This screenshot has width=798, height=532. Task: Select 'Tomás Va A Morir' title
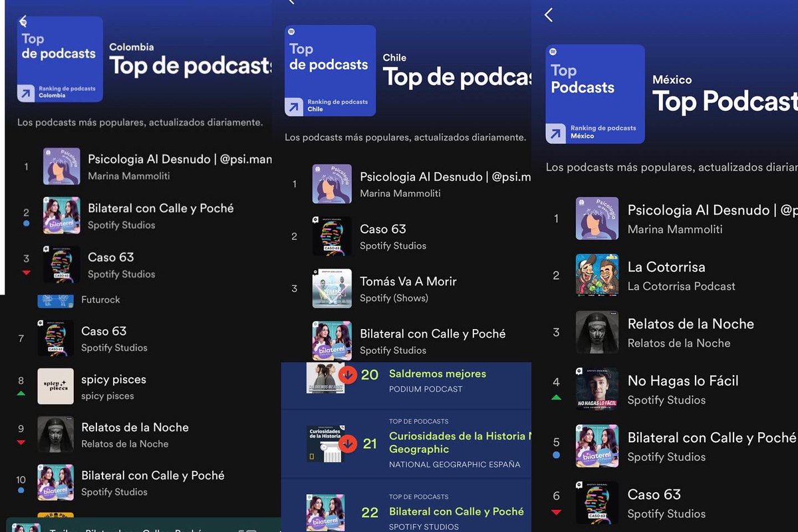coord(408,281)
